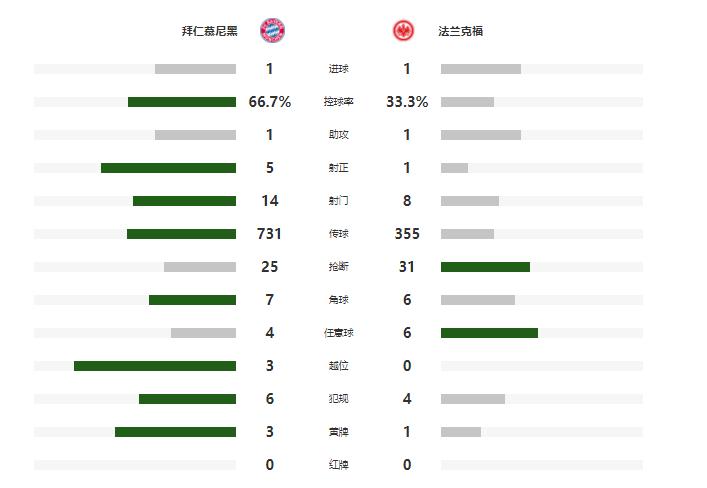Viewport: 707px width, 488px height.
Task: Click the Eintracht Frankfurt club crest
Action: [x=403, y=31]
